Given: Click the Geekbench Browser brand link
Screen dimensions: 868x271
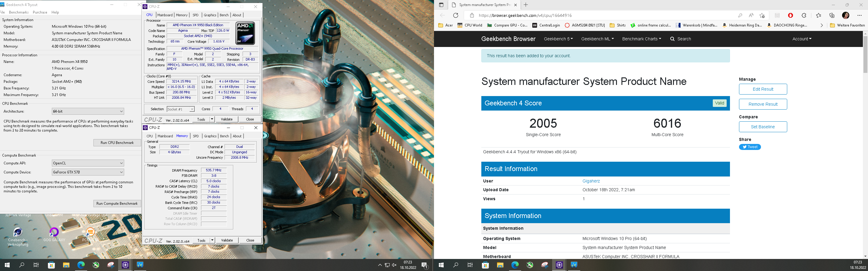Looking at the screenshot, I should click(508, 39).
